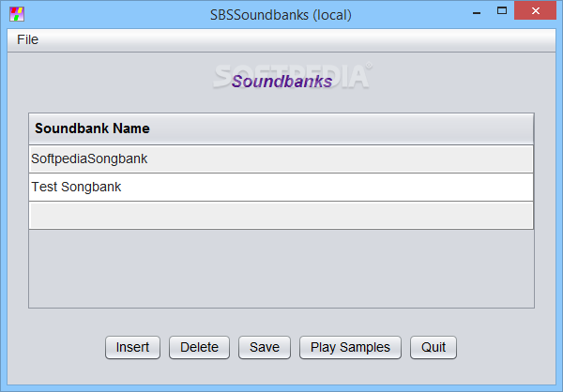Screen dimensions: 563x392
Task: Close the SBSSoundbanks window
Action: [x=536, y=10]
